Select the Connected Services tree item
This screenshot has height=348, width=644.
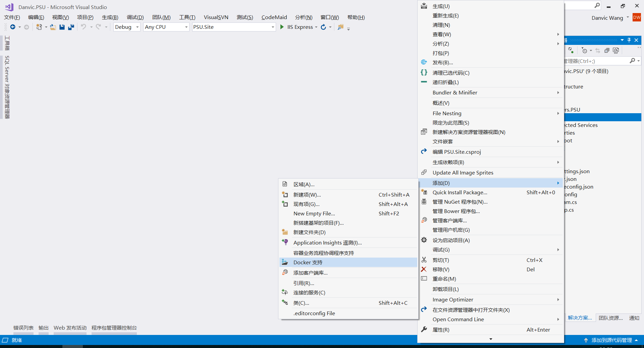coord(581,125)
